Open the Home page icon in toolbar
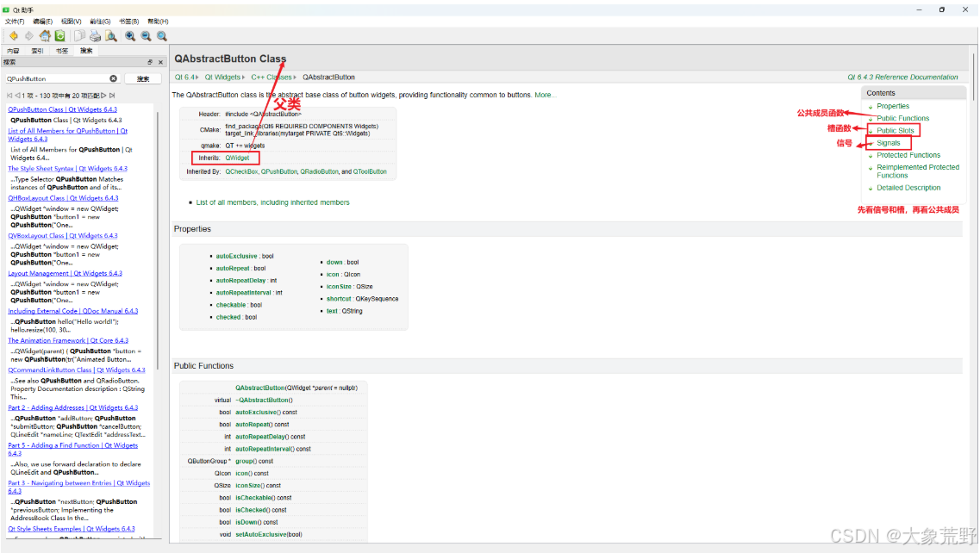Screen dimensions: 980x553 (45, 35)
